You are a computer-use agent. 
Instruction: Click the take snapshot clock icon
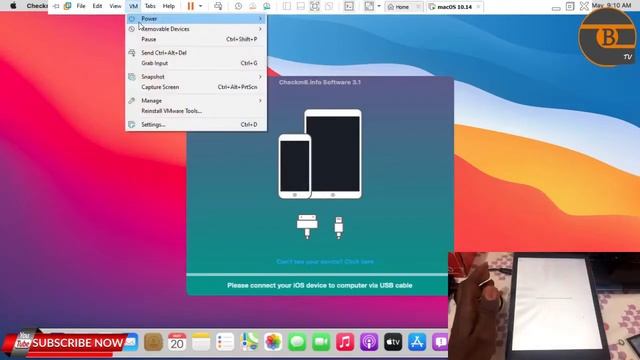tap(238, 6)
